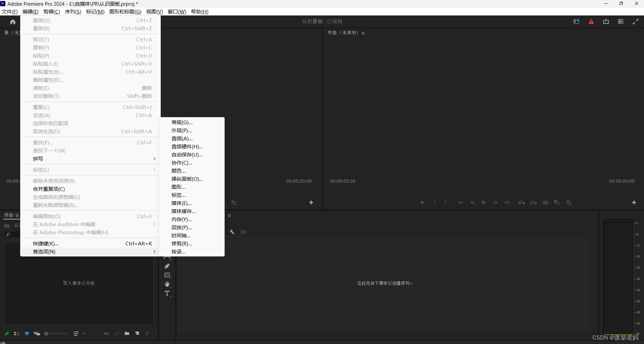Select the Rectangle tool
Viewport: 644px width, 344px height.
pyautogui.click(x=167, y=275)
